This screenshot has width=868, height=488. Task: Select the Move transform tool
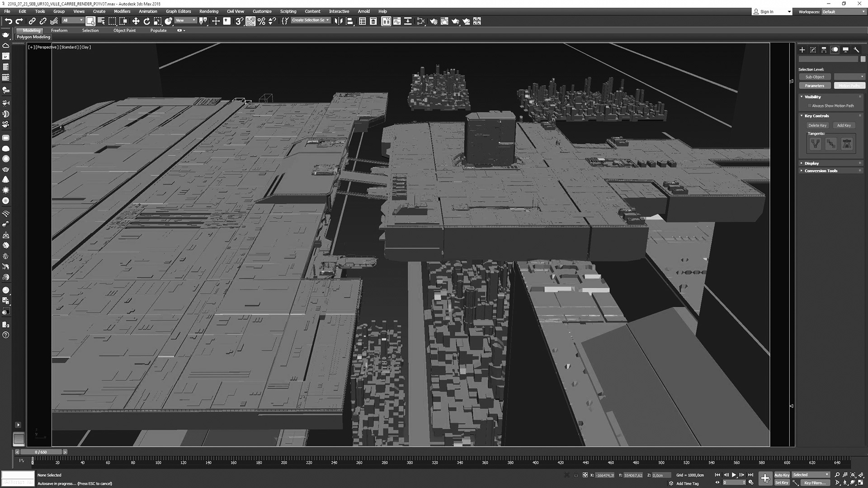(x=136, y=21)
